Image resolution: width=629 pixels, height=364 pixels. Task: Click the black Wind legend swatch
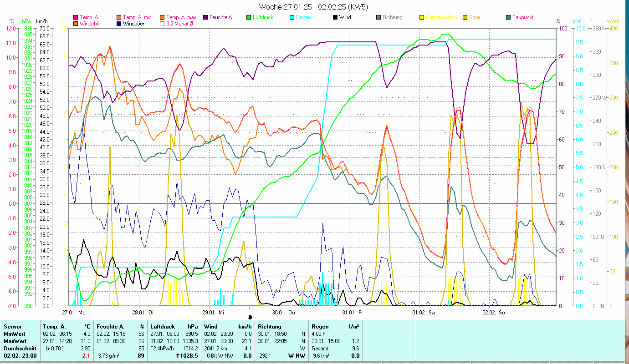[x=335, y=17]
